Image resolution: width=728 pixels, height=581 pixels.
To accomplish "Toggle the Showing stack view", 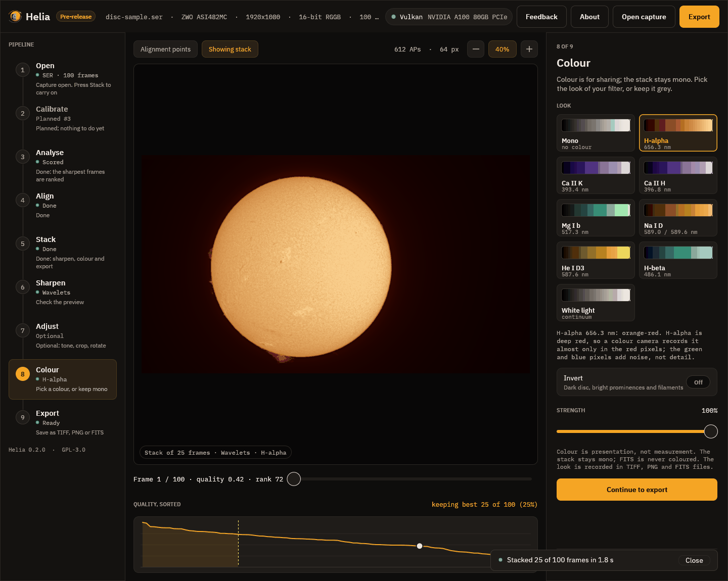I will click(230, 49).
